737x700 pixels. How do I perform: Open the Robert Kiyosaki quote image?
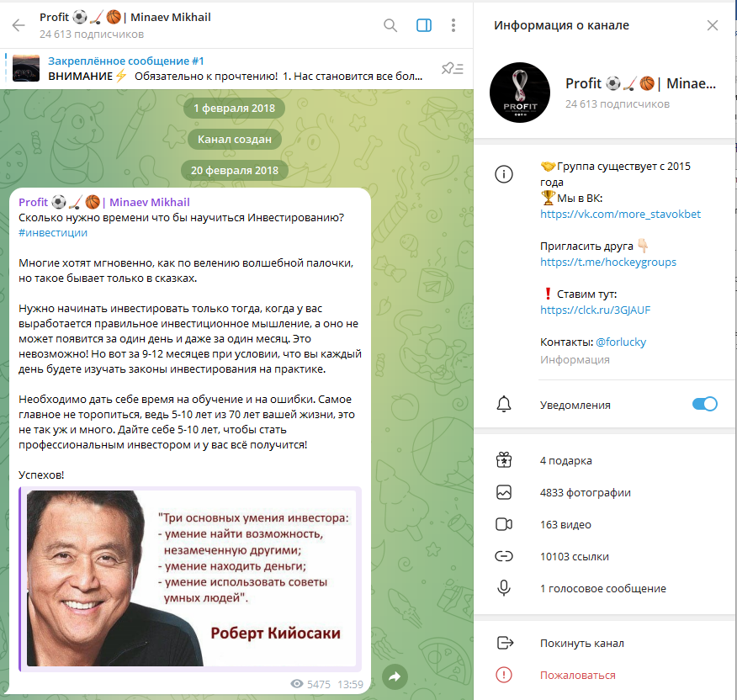click(191, 579)
